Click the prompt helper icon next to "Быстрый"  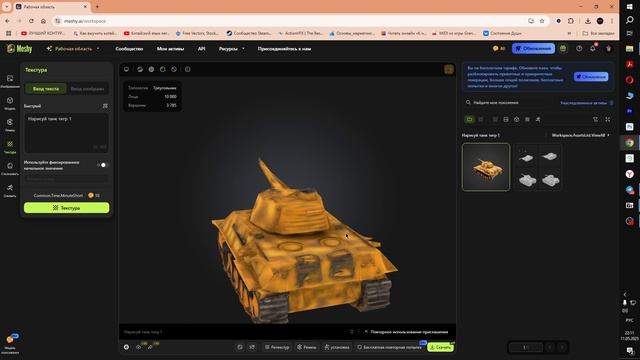point(105,106)
